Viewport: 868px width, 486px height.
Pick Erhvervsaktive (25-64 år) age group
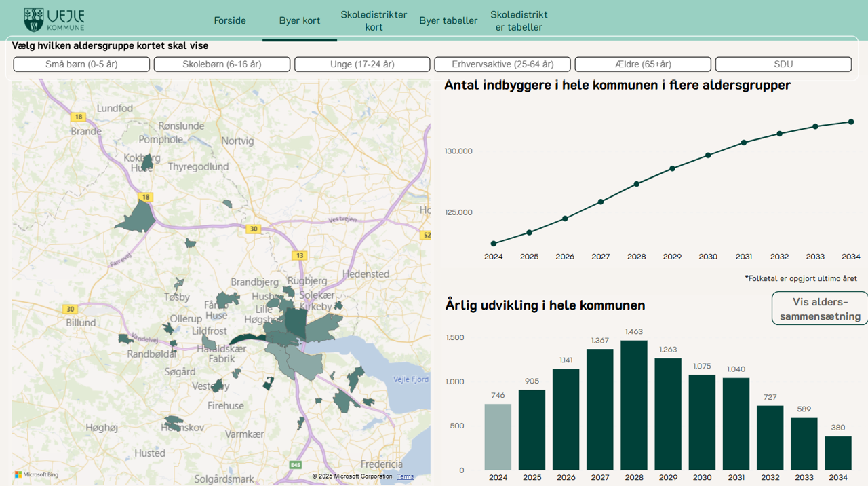502,64
